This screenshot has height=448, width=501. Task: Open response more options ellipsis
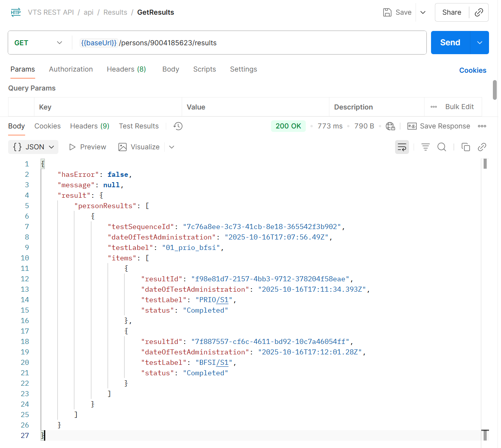tap(482, 126)
